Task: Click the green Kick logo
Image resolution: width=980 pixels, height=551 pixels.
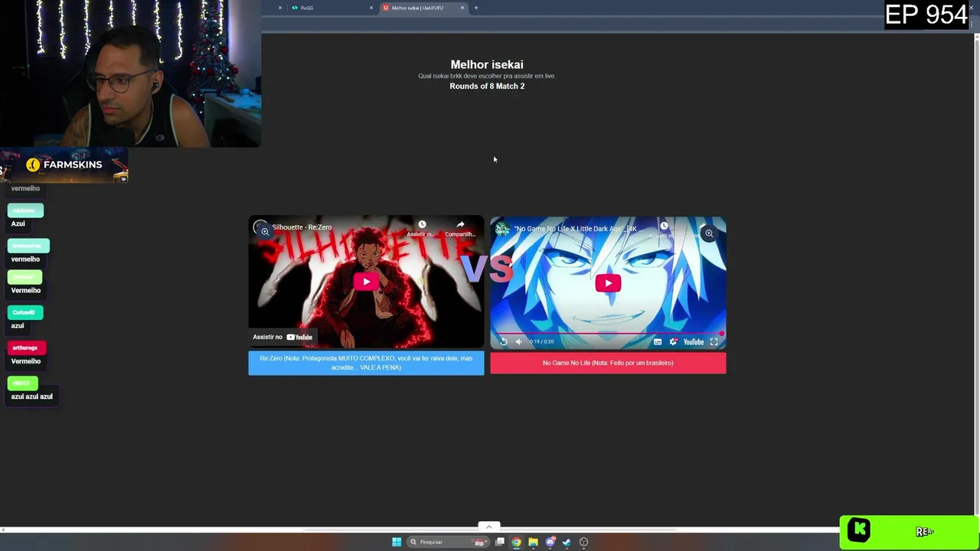Action: [858, 530]
